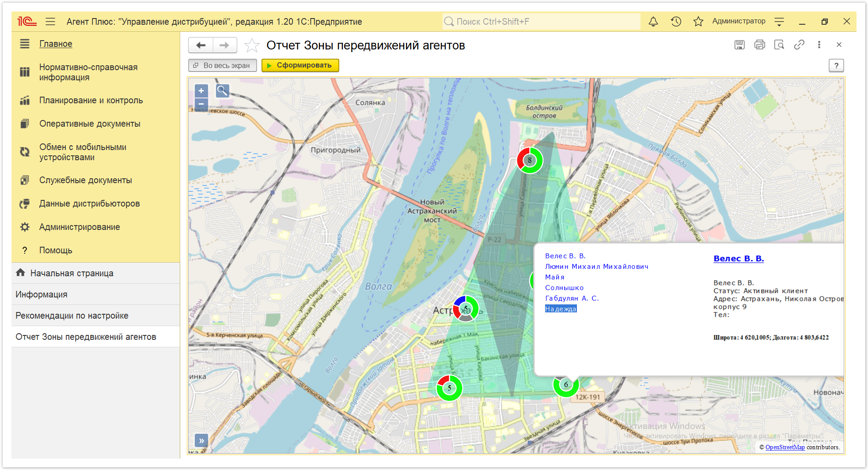
Task: Zoom out the map with minus button
Action: 201,104
